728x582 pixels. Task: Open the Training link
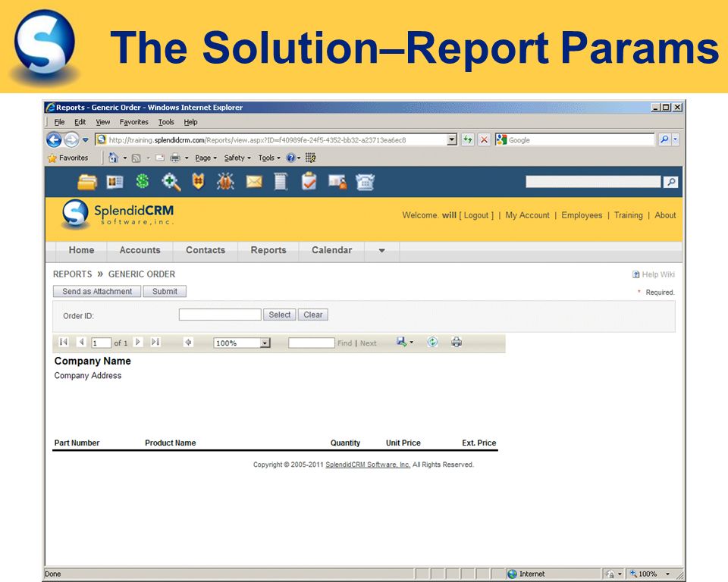point(628,215)
